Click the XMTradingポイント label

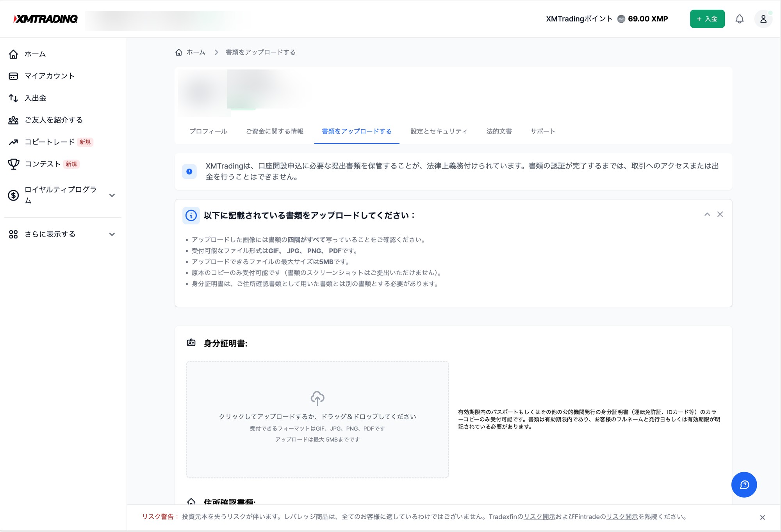coord(579,19)
